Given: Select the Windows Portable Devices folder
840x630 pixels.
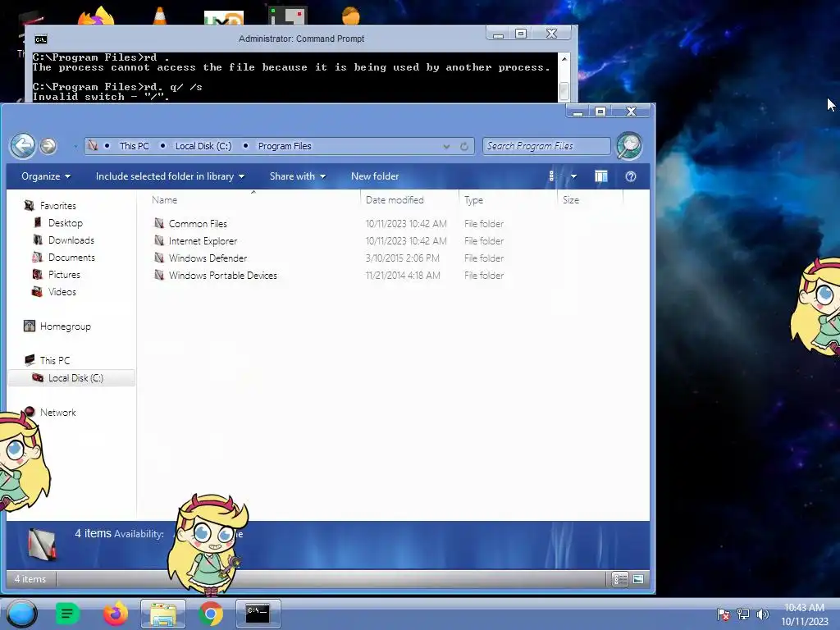Looking at the screenshot, I should 223,276.
